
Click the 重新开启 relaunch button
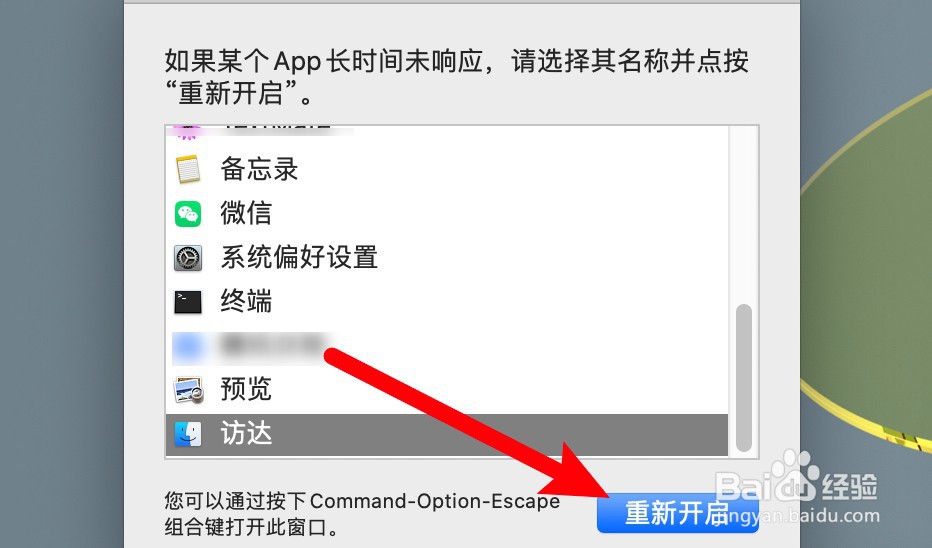point(678,514)
